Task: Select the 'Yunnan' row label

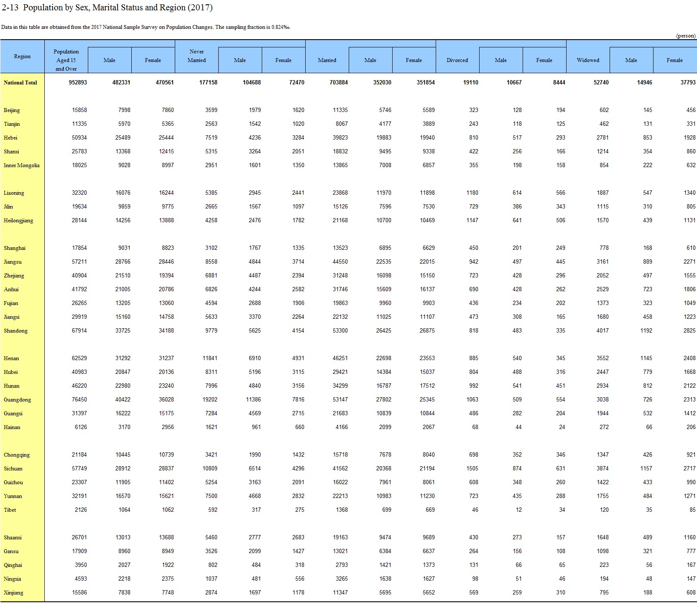Action: 13,496
